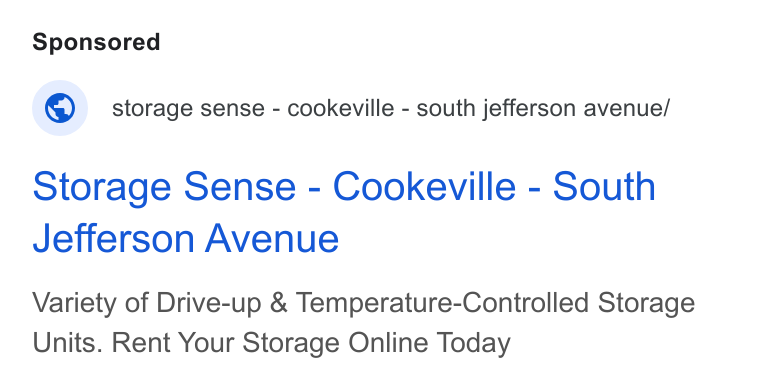Screen dimensions: 760x386
Task: Click "Drive-up" in the ad description
Action: point(208,304)
